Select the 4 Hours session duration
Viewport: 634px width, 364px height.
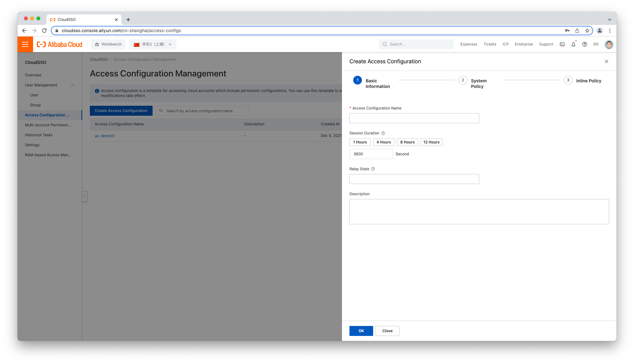383,142
